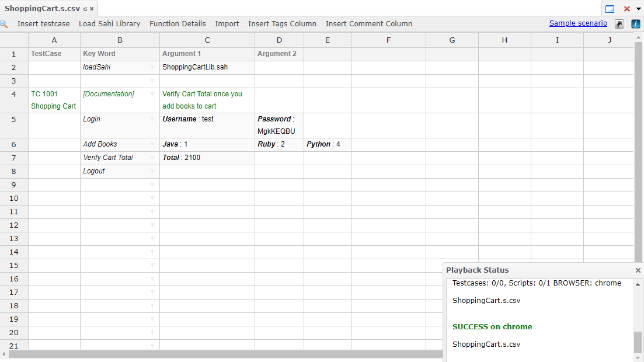Open the Sample scenario link
Image resolution: width=644 pixels, height=362 pixels.
578,23
